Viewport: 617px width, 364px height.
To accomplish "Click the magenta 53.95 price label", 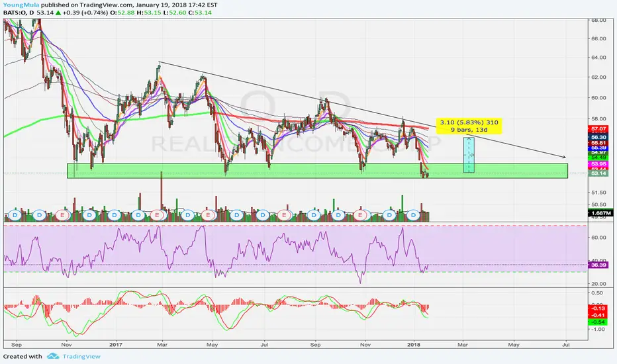I will (598, 163).
